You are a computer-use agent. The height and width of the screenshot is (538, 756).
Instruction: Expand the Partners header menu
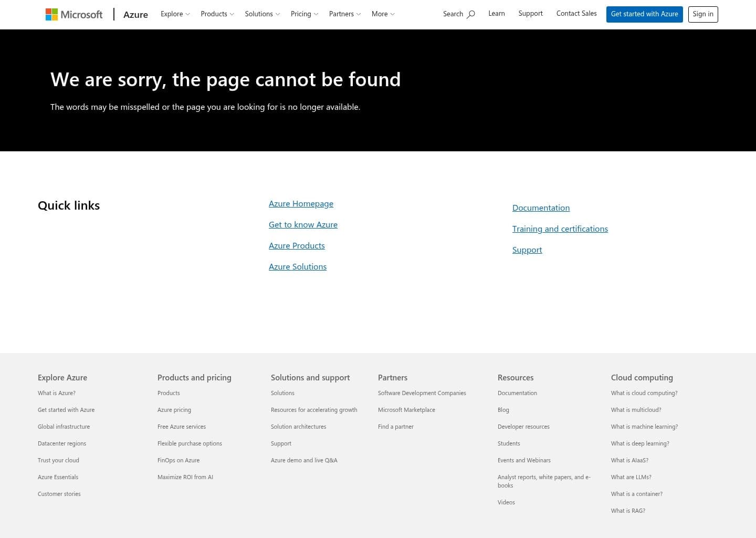coord(345,14)
